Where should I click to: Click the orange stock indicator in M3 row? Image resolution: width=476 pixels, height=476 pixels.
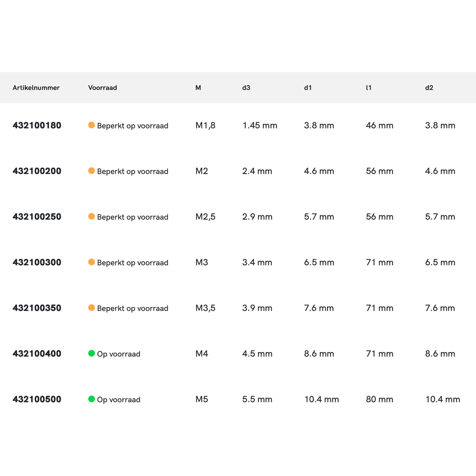(x=91, y=262)
